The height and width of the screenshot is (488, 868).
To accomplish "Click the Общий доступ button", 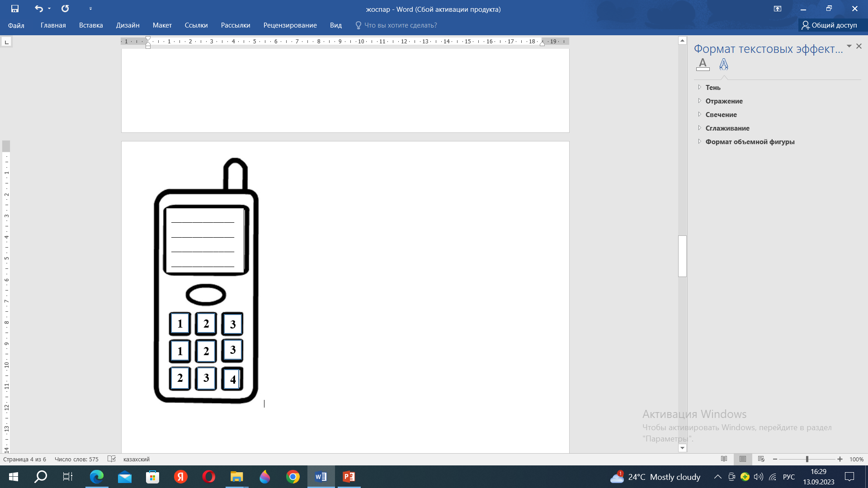I will 830,25.
